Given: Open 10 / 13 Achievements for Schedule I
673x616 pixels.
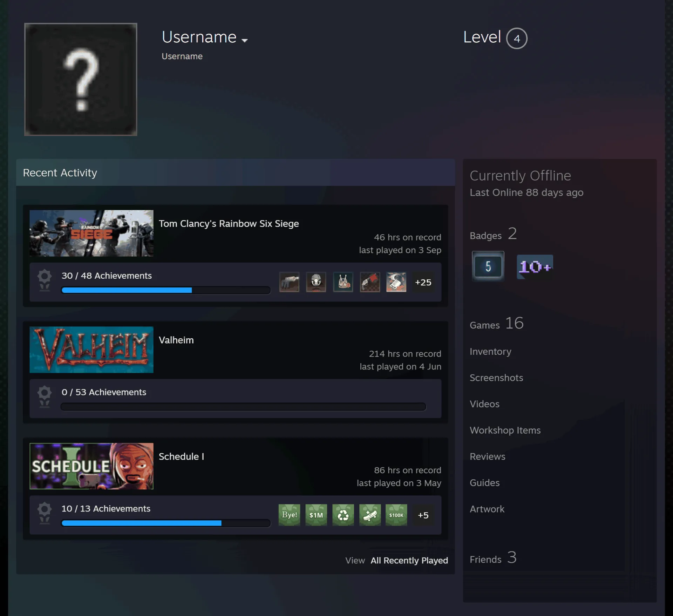Looking at the screenshot, I should coord(106,508).
